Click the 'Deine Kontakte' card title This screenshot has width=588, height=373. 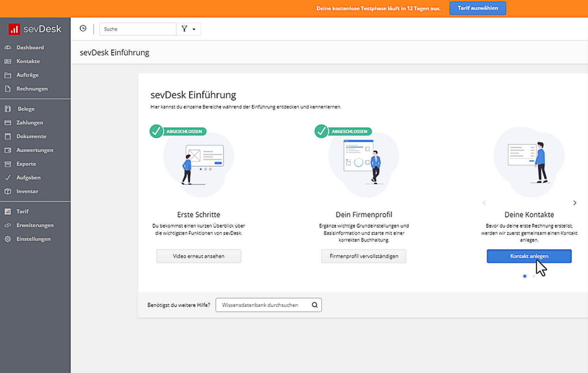point(529,215)
